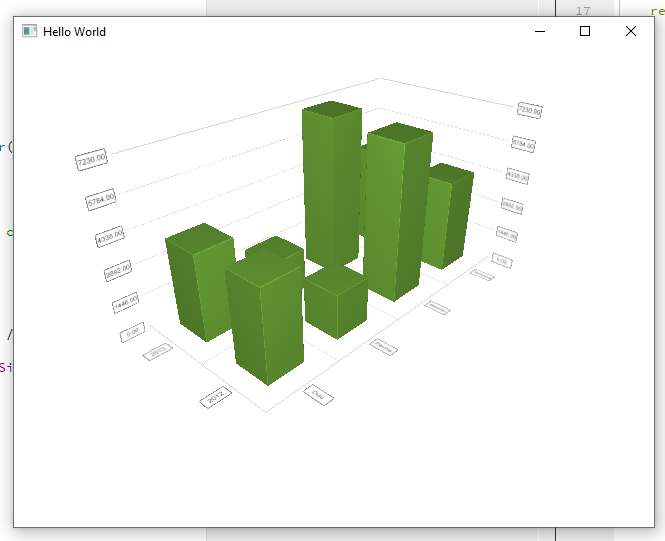Select the 0.00 label on the left axis
This screenshot has height=541, width=665.
click(x=133, y=332)
